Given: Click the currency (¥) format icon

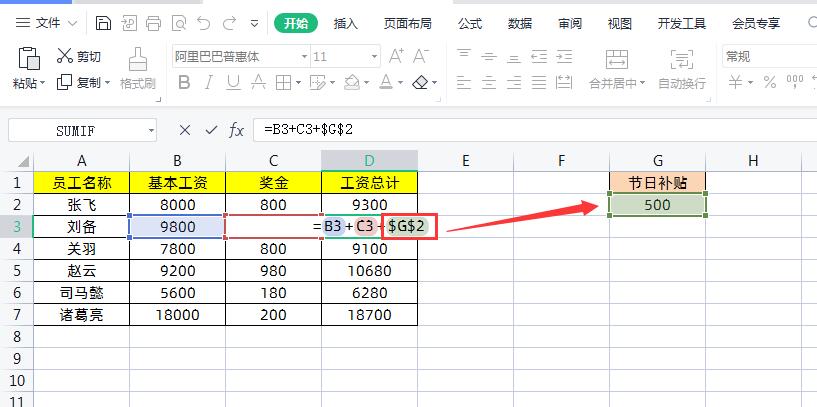Looking at the screenshot, I should [x=735, y=82].
